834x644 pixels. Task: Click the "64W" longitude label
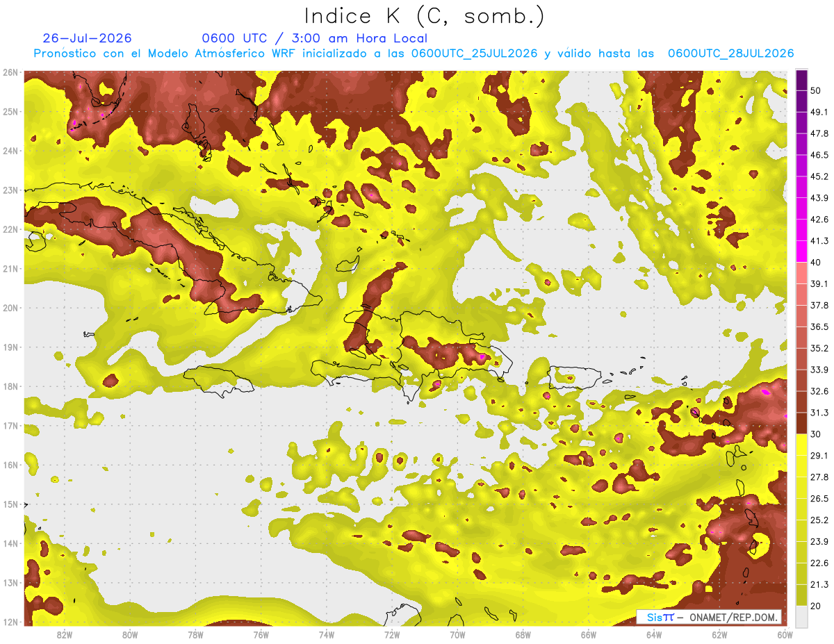coord(653,634)
